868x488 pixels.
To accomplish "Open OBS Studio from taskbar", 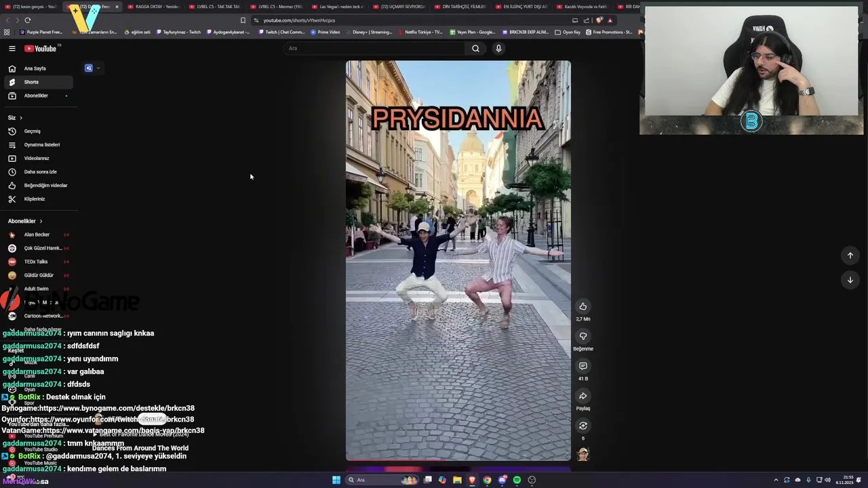I will [532, 480].
